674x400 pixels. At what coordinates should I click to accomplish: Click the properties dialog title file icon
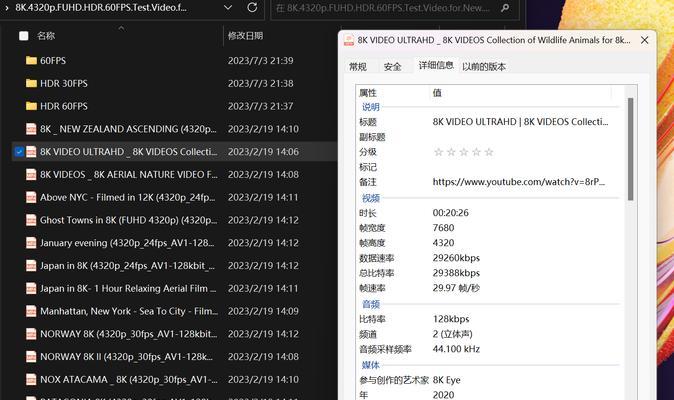click(349, 40)
